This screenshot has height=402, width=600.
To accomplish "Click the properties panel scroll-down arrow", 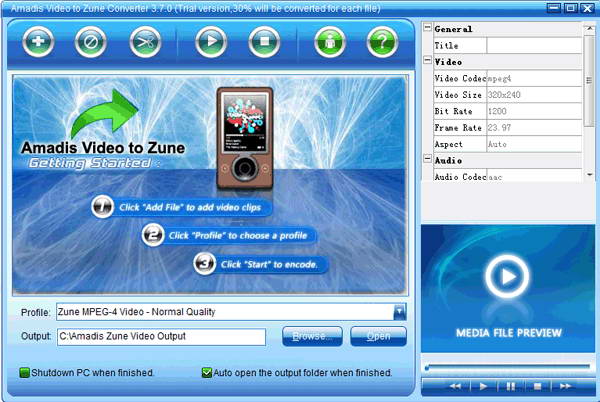I will click(589, 175).
